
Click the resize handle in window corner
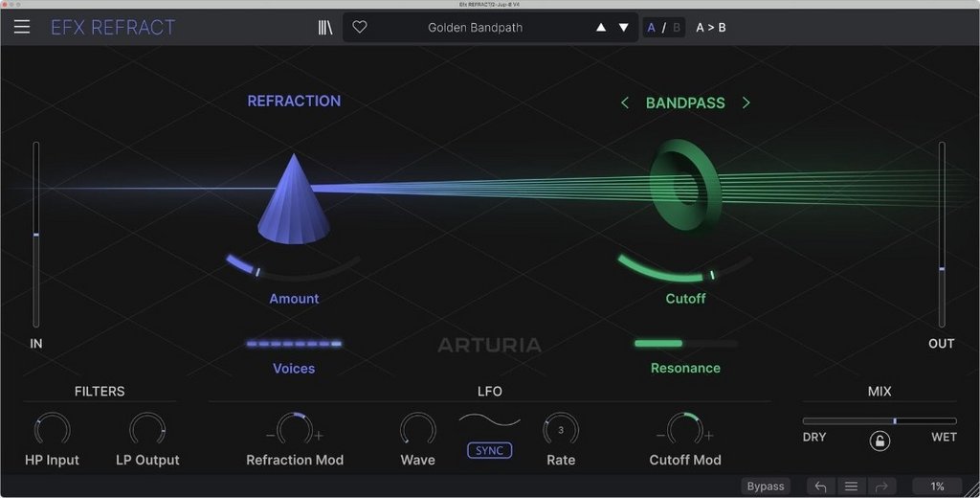click(971, 489)
